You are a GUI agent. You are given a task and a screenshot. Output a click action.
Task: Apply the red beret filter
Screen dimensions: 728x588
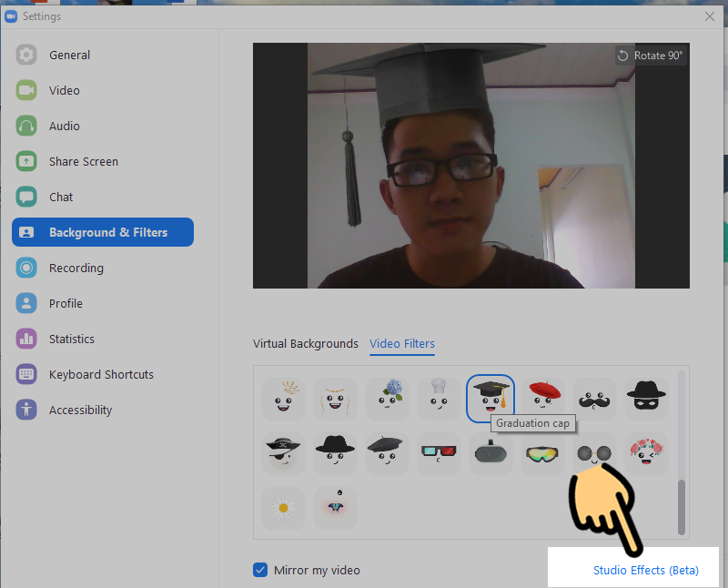pyautogui.click(x=543, y=398)
